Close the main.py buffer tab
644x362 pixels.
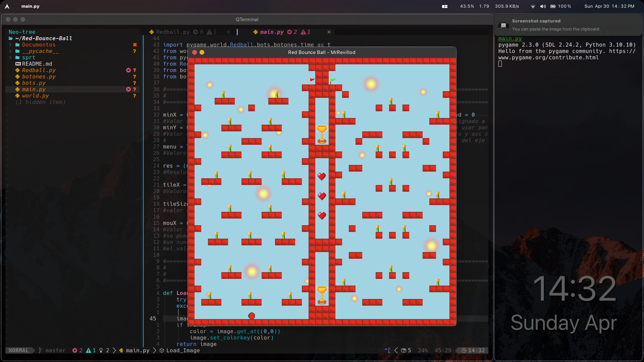pyautogui.click(x=329, y=32)
